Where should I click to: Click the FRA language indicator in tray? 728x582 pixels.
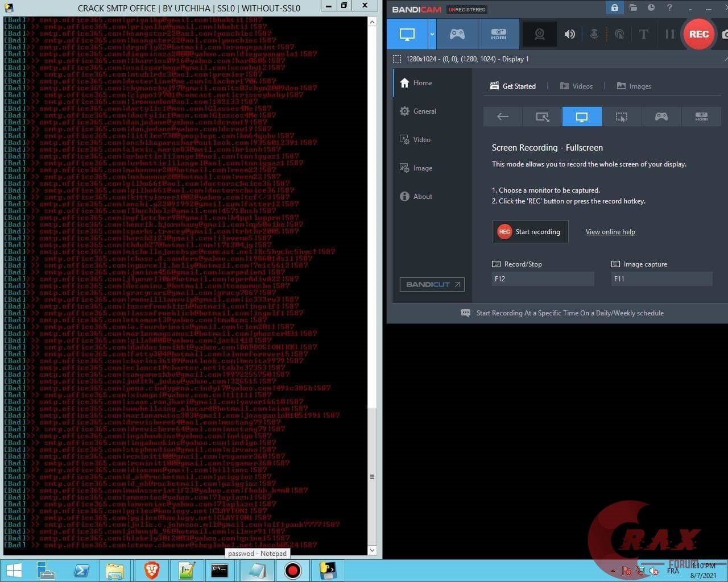tap(673, 571)
